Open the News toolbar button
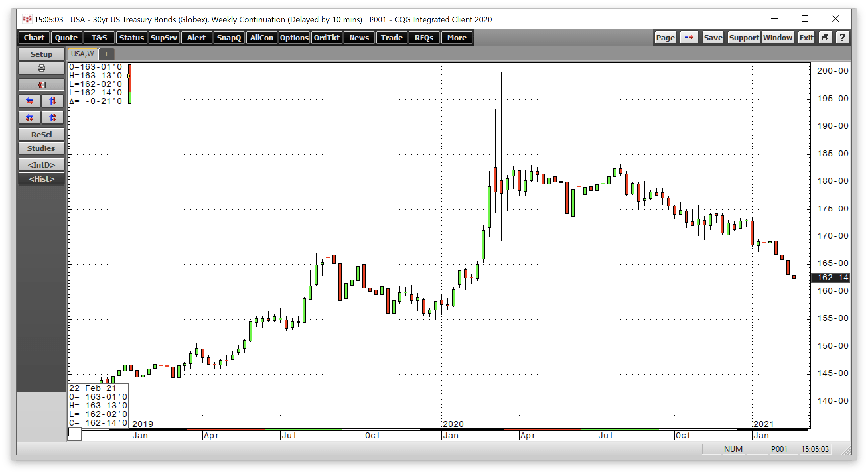The width and height of the screenshot is (868, 474). click(359, 38)
